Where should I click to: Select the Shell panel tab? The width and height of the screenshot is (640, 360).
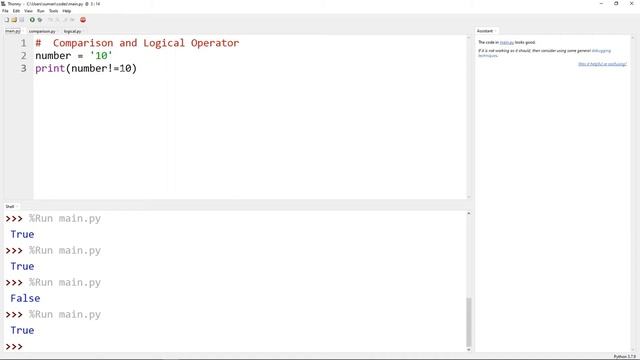(x=10, y=207)
